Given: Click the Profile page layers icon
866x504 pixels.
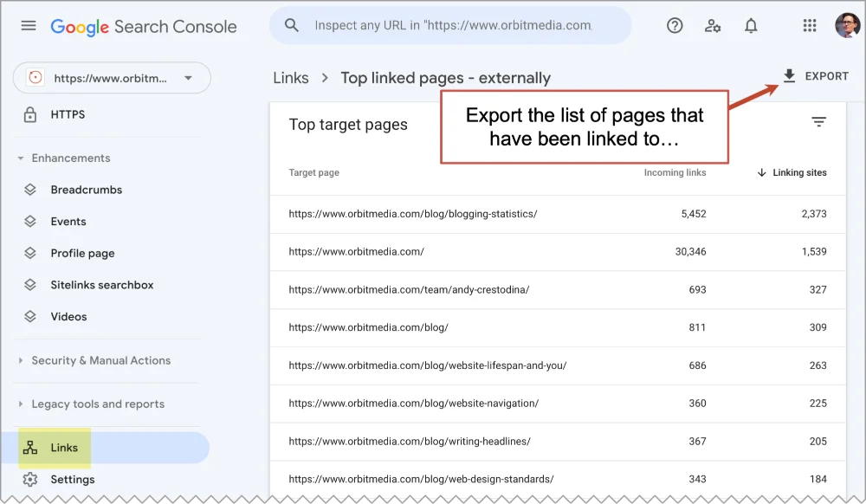Looking at the screenshot, I should tap(30, 253).
